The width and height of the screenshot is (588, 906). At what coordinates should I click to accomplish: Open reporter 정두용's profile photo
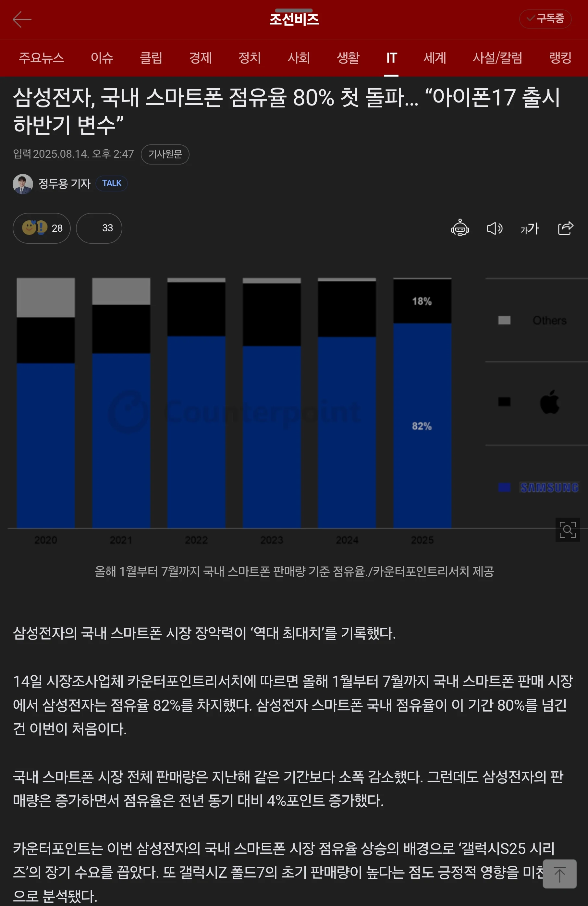pos(24,183)
